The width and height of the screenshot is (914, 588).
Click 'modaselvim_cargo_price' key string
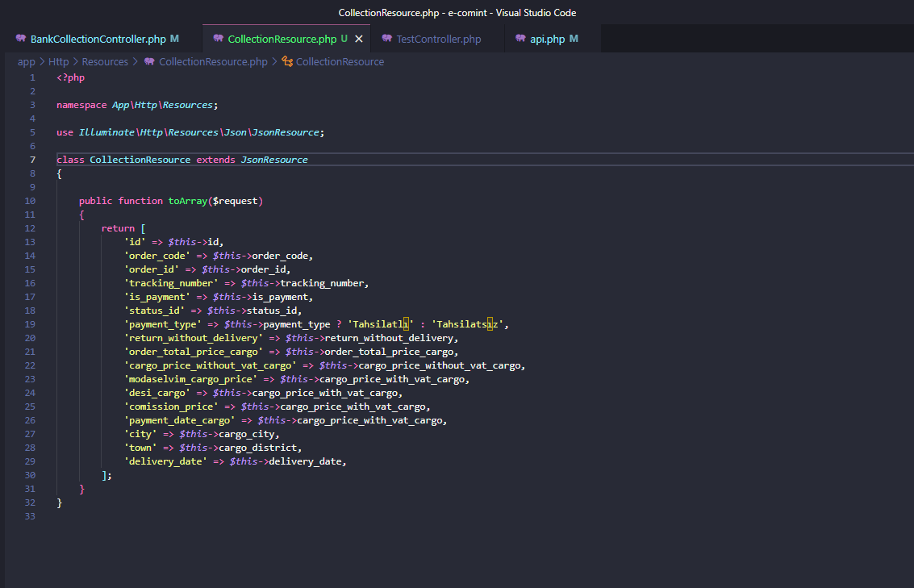click(x=190, y=379)
